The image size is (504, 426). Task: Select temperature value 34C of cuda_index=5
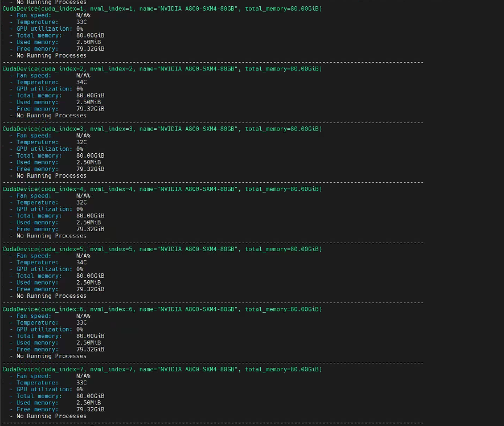[81, 263]
